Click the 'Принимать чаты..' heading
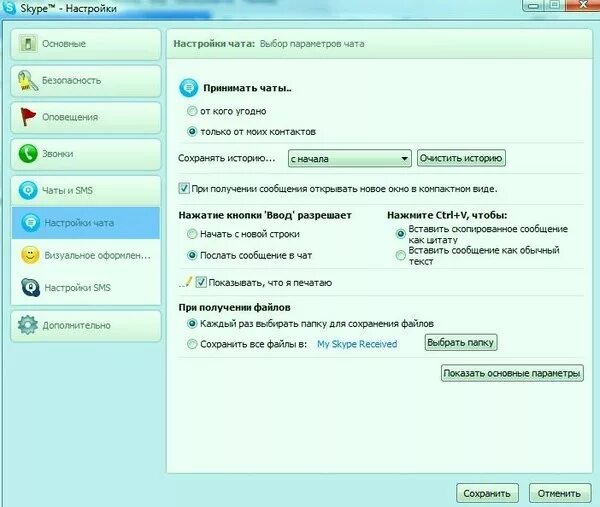The height and width of the screenshot is (507, 600). coord(247,88)
